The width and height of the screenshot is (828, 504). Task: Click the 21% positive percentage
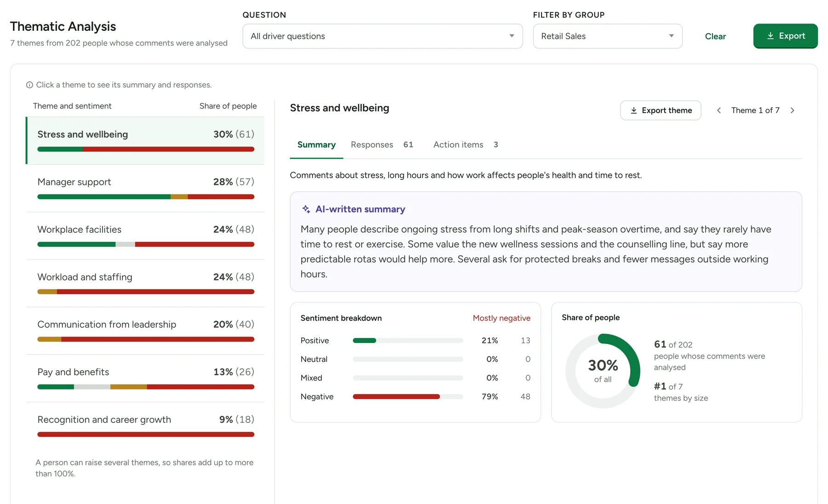tap(490, 340)
